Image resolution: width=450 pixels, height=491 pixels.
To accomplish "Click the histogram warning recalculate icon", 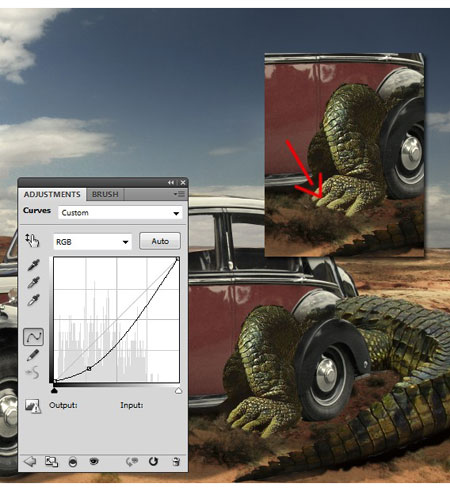I will pos(33,406).
